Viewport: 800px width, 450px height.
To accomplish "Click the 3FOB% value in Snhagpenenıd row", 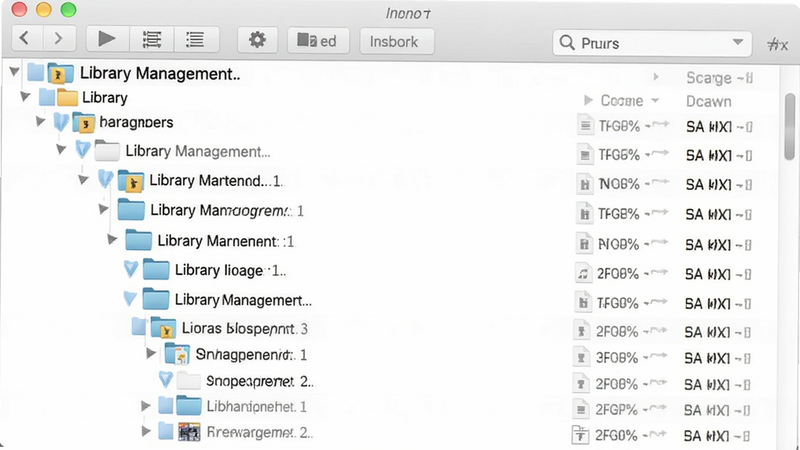I will point(617,358).
